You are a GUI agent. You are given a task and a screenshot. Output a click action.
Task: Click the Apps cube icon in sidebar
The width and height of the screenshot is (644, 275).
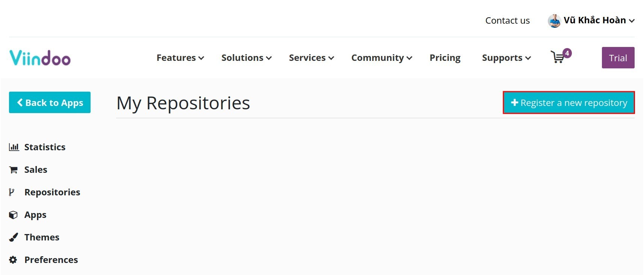pyautogui.click(x=13, y=215)
